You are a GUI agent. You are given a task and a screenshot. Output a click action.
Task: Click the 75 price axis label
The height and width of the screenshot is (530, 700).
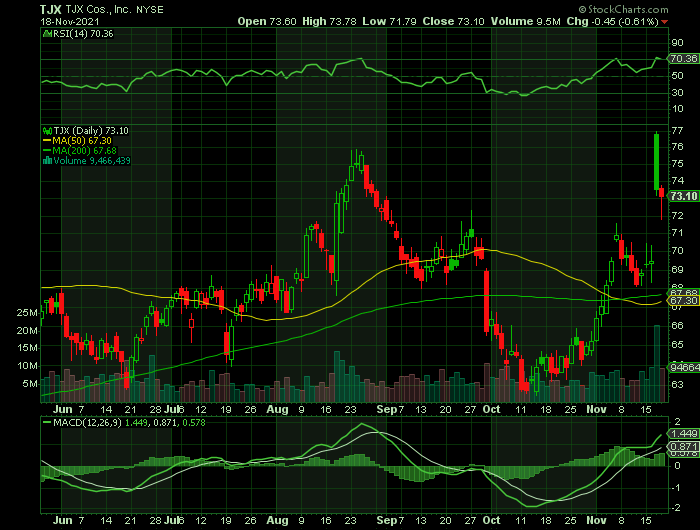click(677, 164)
